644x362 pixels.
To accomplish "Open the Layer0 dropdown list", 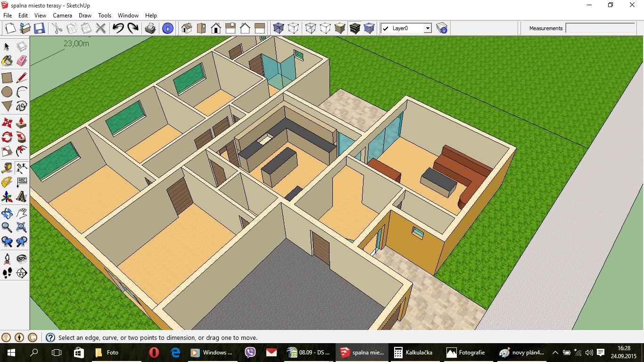I will point(427,28).
